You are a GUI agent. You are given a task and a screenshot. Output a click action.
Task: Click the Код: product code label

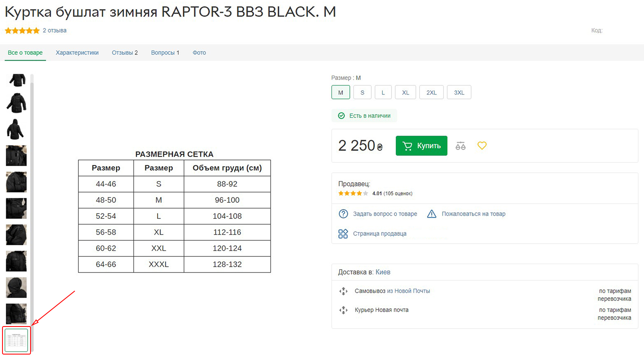pyautogui.click(x=597, y=31)
